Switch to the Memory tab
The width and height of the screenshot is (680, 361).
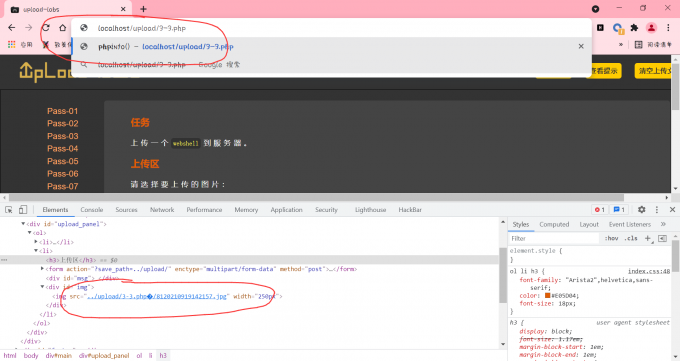point(246,210)
